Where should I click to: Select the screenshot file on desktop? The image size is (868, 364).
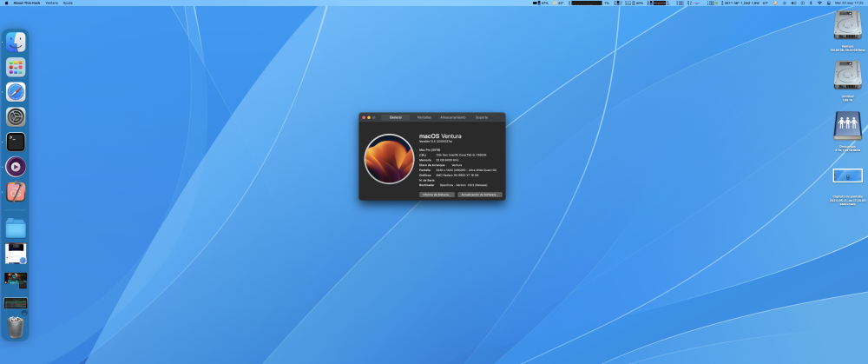pos(847,175)
